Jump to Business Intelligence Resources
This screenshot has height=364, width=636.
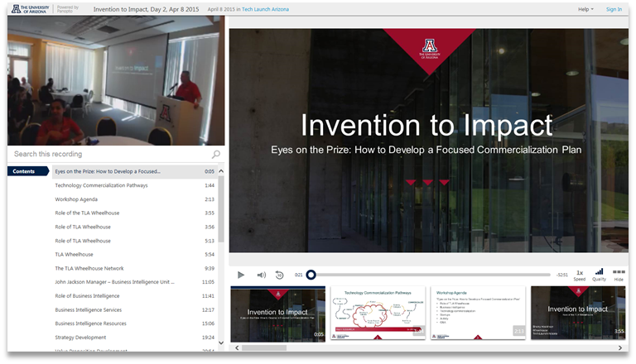135,323
